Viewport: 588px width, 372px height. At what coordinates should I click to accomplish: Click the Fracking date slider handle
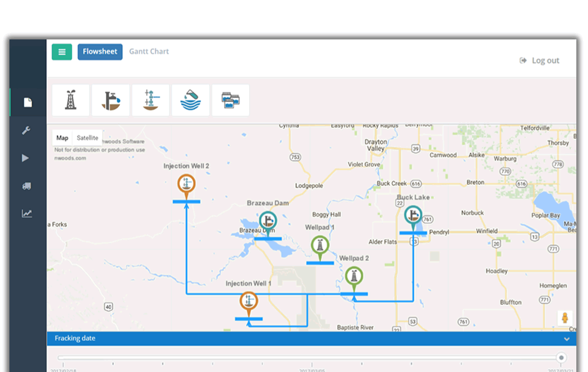pyautogui.click(x=561, y=358)
